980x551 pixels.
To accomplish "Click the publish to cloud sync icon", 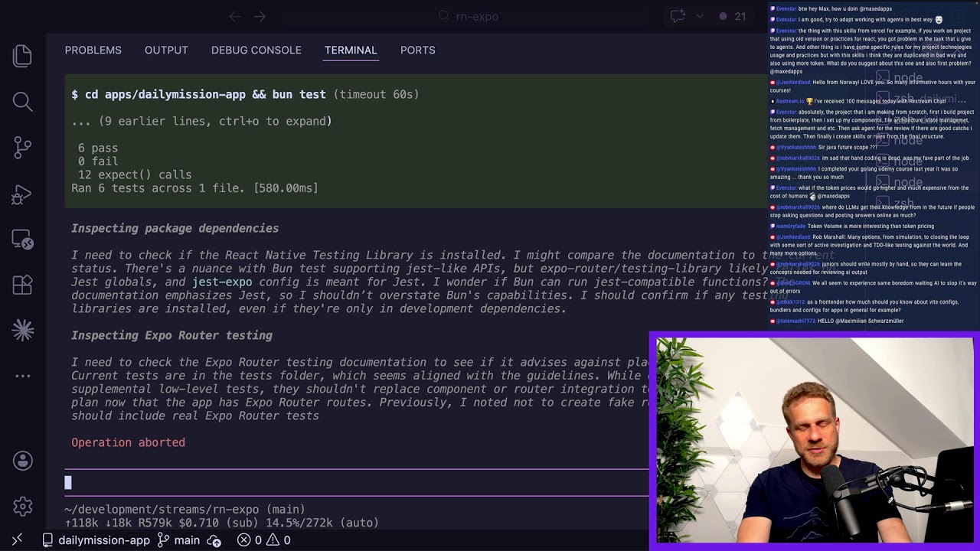I will pos(215,540).
